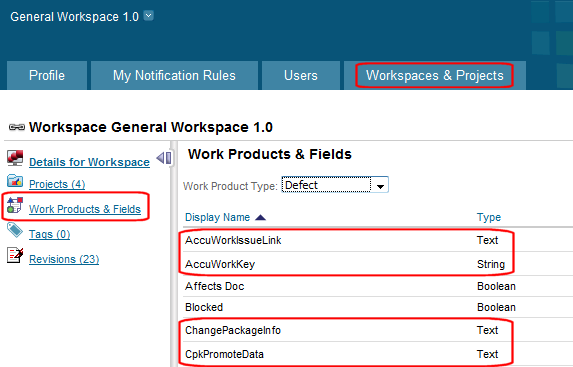The height and width of the screenshot is (367, 573).
Task: Switch to the Profile tab
Action: pos(47,75)
